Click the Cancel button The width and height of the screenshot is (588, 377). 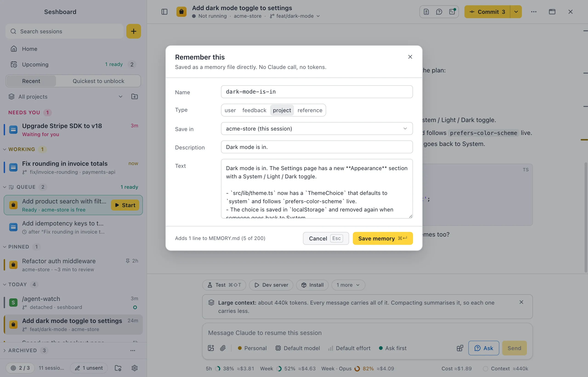(x=326, y=238)
